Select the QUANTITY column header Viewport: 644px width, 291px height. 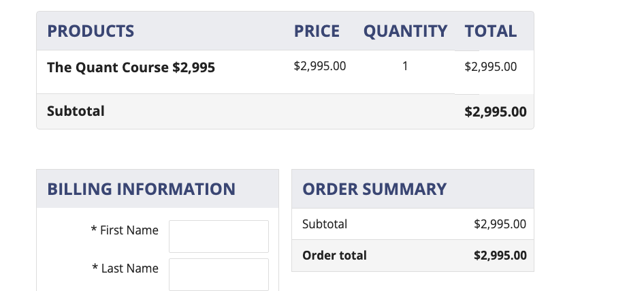point(405,31)
